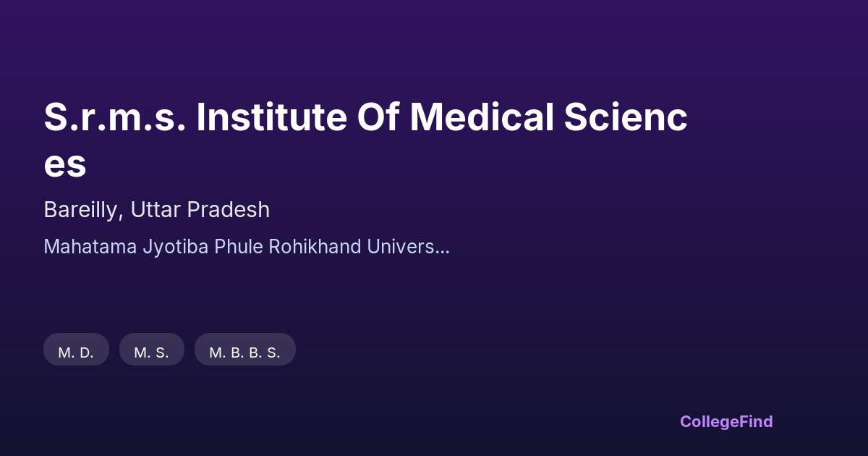Click the M. D. course badge
This screenshot has width=868, height=456.
point(76,352)
